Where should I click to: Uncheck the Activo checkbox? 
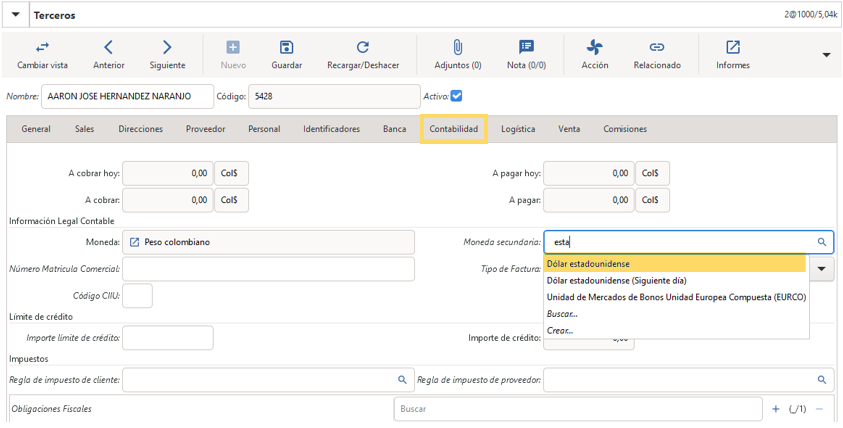[457, 96]
